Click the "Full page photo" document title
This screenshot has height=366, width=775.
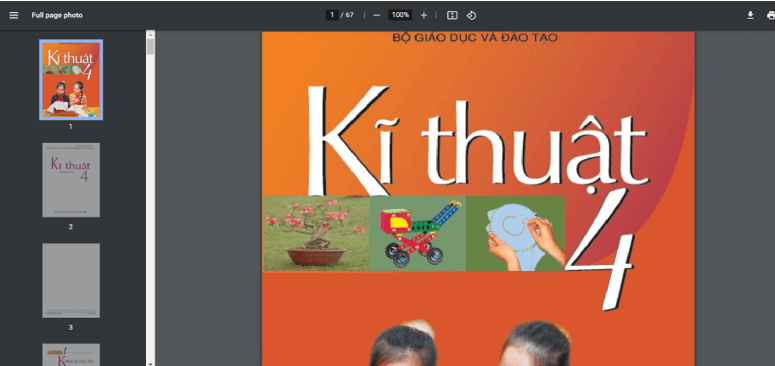click(x=57, y=15)
